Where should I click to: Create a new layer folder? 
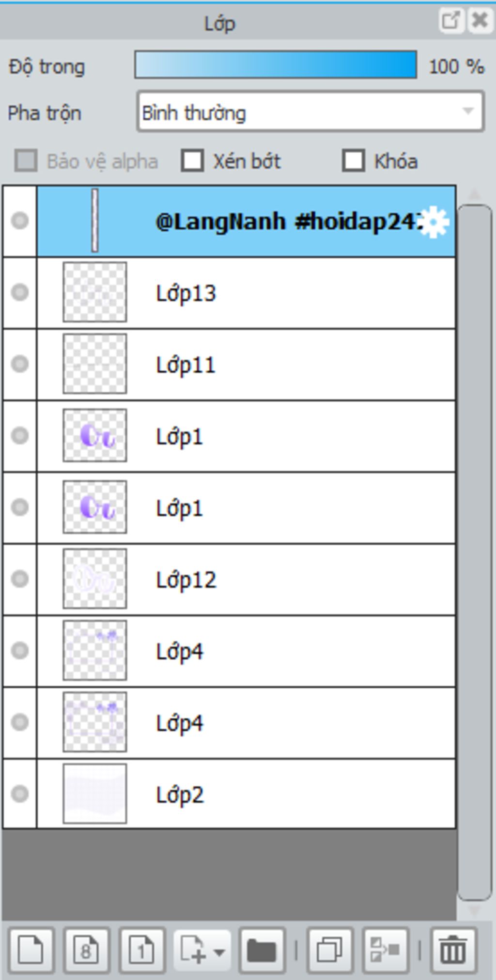[262, 951]
